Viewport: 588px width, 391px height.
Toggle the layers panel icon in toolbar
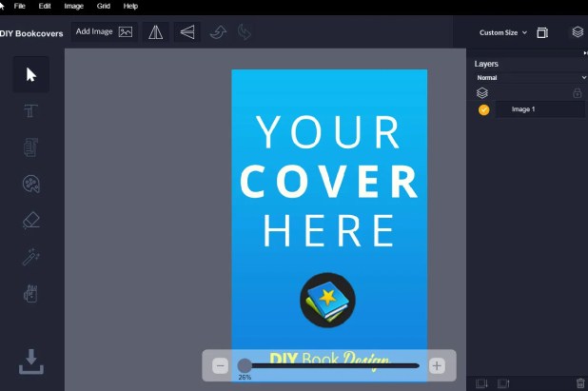point(578,32)
